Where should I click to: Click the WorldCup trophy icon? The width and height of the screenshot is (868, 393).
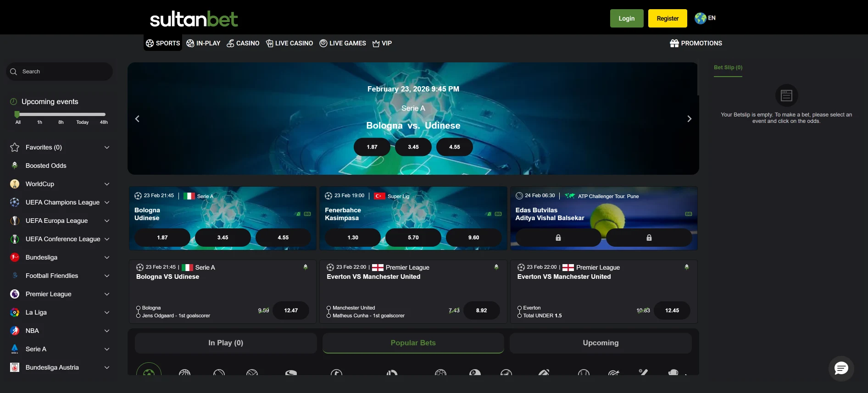point(15,184)
